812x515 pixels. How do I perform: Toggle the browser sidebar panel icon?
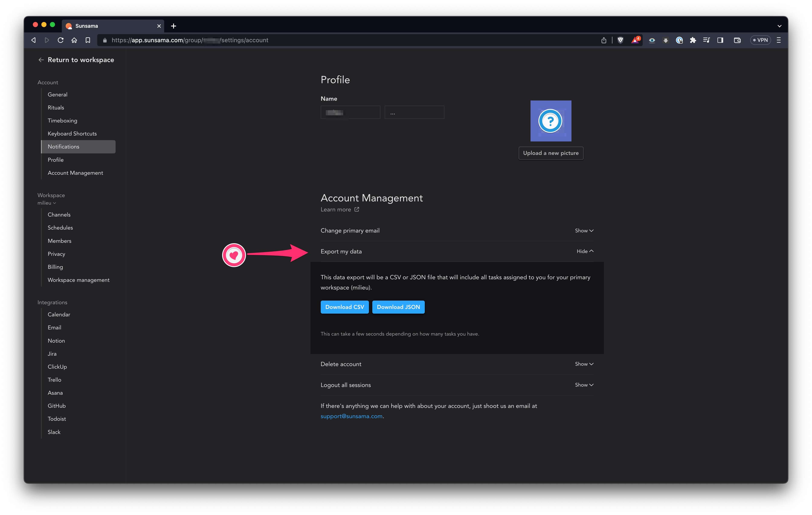coord(720,40)
